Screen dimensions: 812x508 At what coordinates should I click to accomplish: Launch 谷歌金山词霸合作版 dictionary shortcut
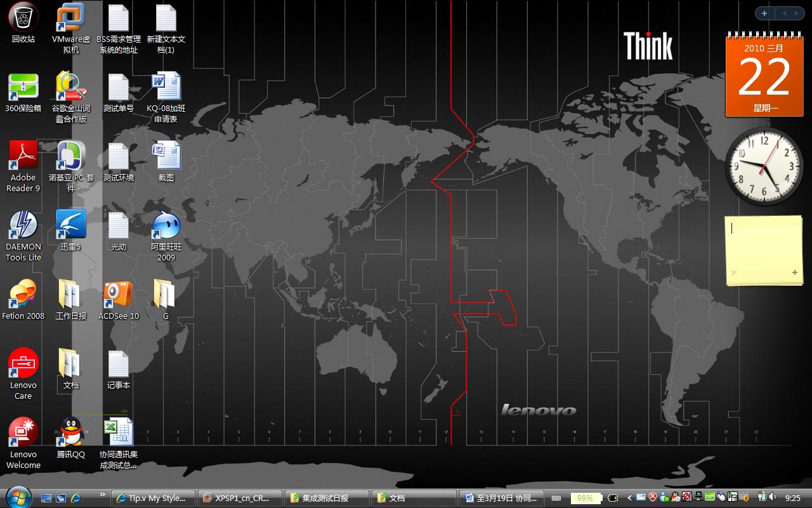click(x=71, y=98)
